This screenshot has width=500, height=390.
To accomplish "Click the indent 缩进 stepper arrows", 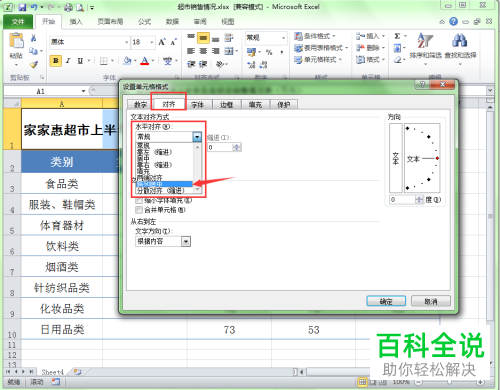I will click(x=237, y=147).
